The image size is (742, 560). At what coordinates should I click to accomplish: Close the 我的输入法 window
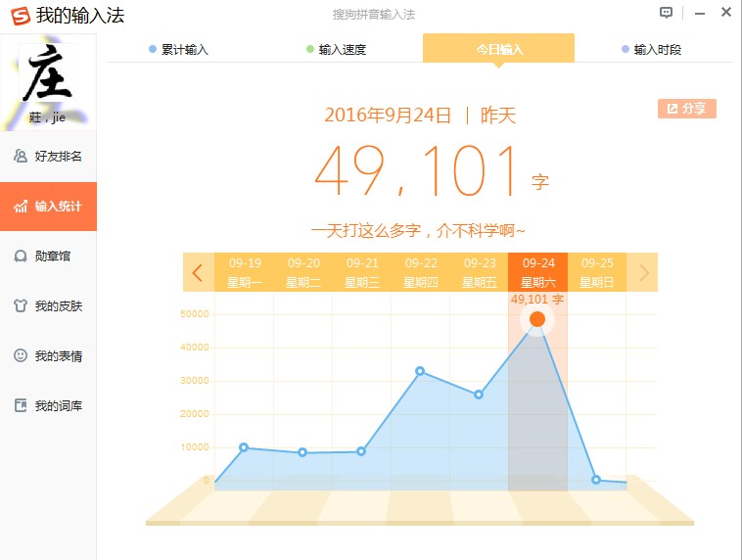(726, 12)
